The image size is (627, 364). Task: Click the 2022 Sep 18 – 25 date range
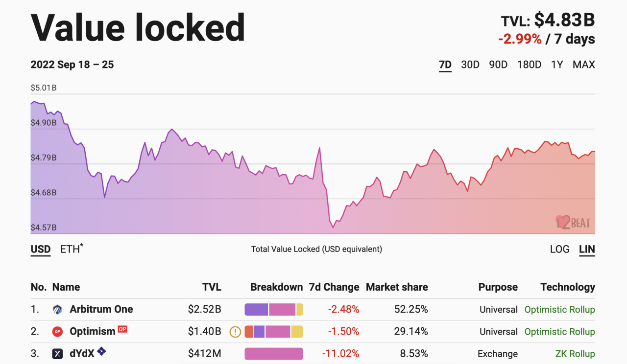pyautogui.click(x=72, y=65)
